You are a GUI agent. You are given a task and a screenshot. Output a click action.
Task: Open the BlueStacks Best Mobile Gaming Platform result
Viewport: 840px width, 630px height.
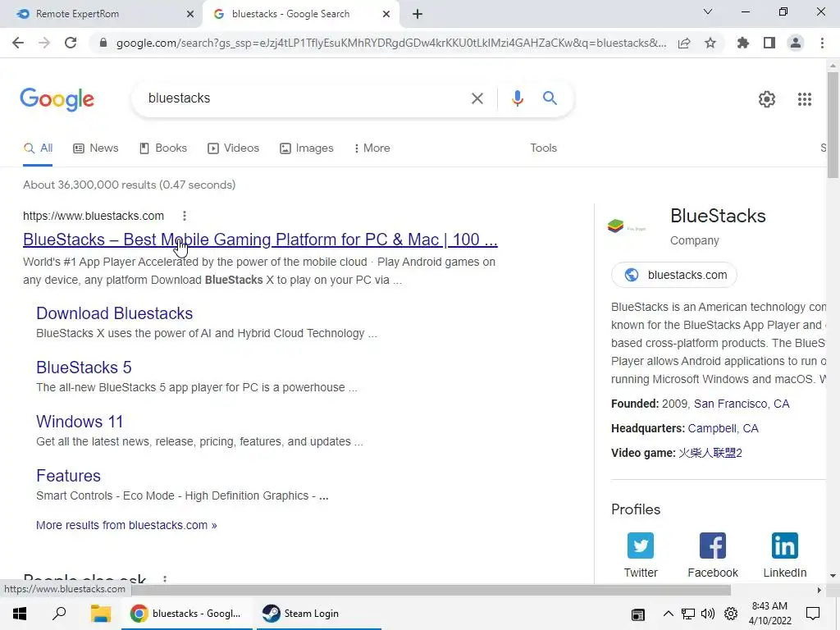(260, 240)
